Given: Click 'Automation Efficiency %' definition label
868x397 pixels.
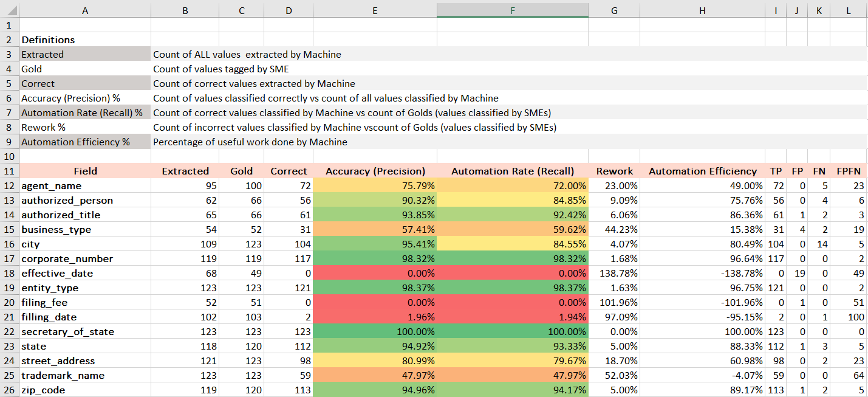Looking at the screenshot, I should (85, 142).
